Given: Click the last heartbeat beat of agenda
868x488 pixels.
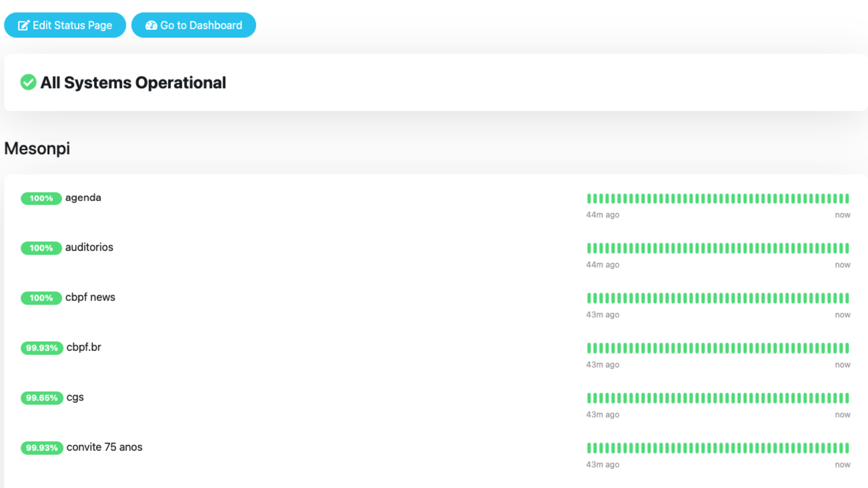Looking at the screenshot, I should (x=847, y=198).
